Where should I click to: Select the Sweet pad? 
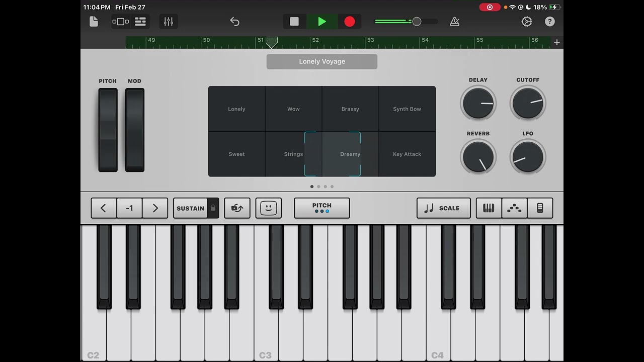[236, 154]
